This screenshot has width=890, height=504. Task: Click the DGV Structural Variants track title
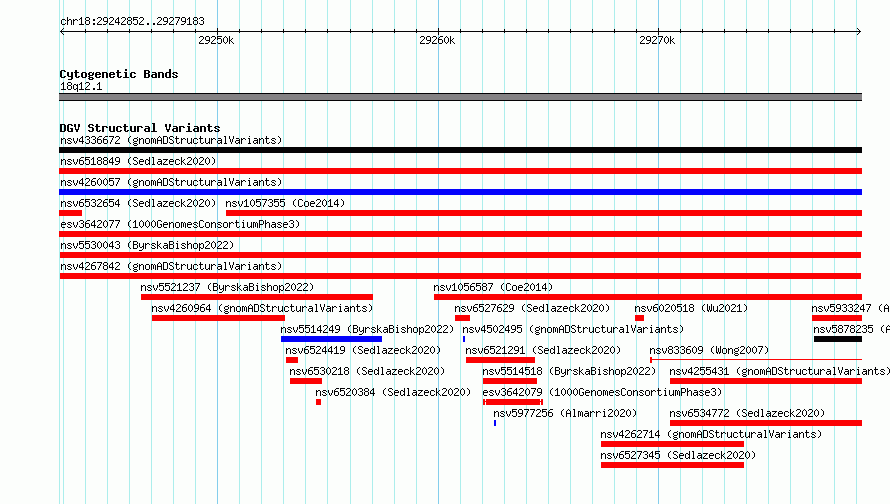140,128
